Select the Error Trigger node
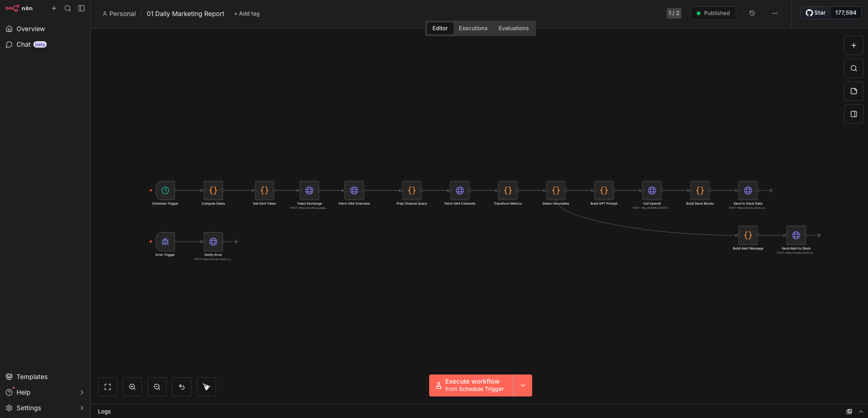Screen dimensions: 868x418 (x=165, y=242)
